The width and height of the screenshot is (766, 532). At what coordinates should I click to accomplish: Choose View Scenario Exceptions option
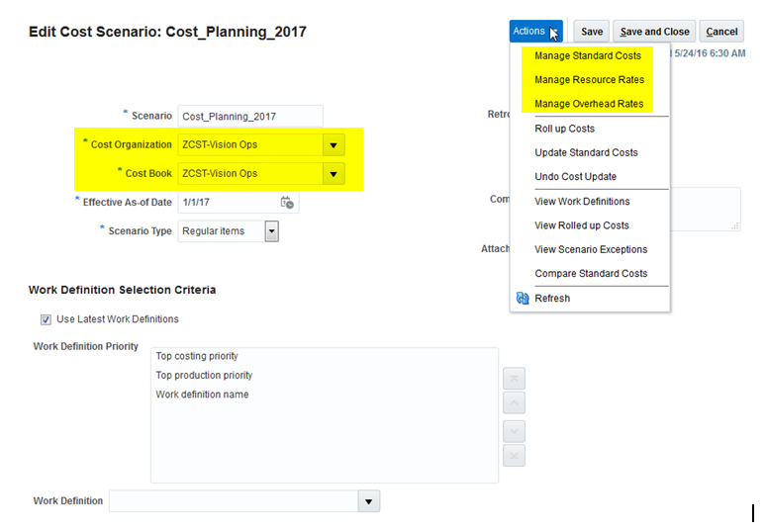[x=591, y=249]
